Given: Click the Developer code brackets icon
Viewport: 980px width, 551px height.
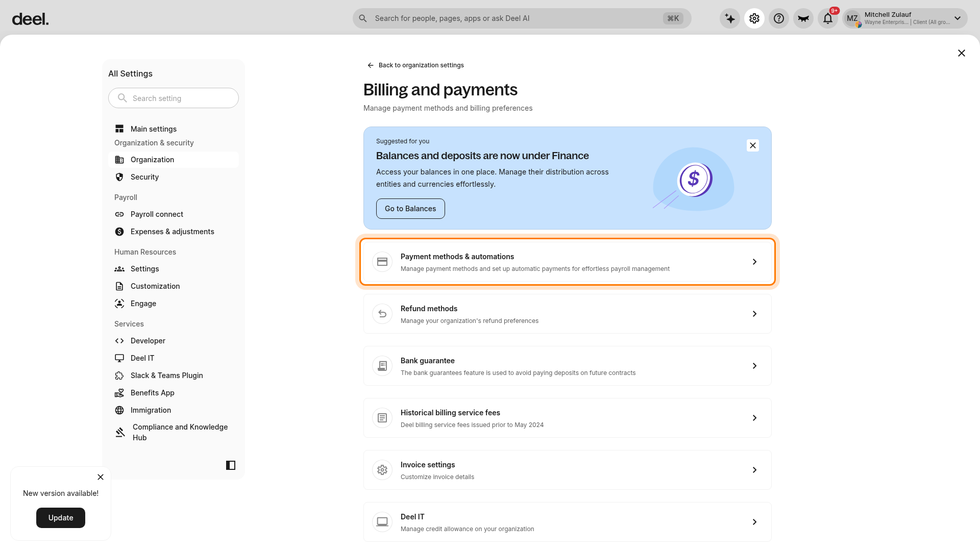Looking at the screenshot, I should 119,341.
